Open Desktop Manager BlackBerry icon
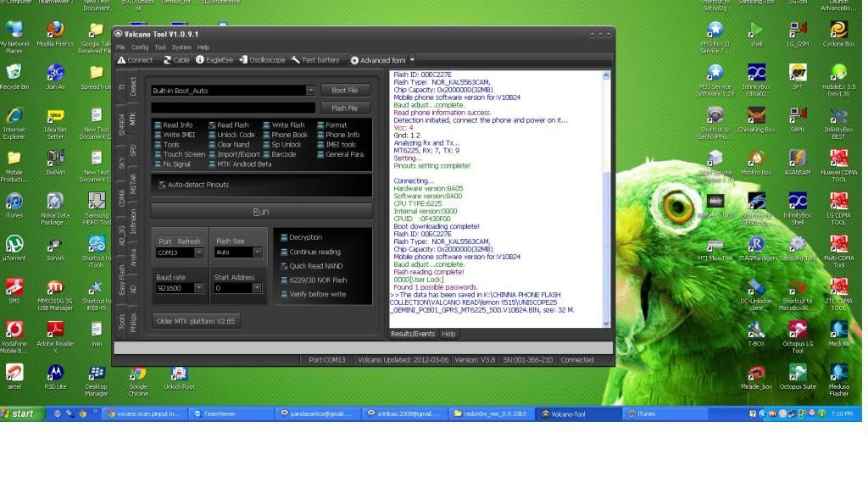 coord(97,380)
